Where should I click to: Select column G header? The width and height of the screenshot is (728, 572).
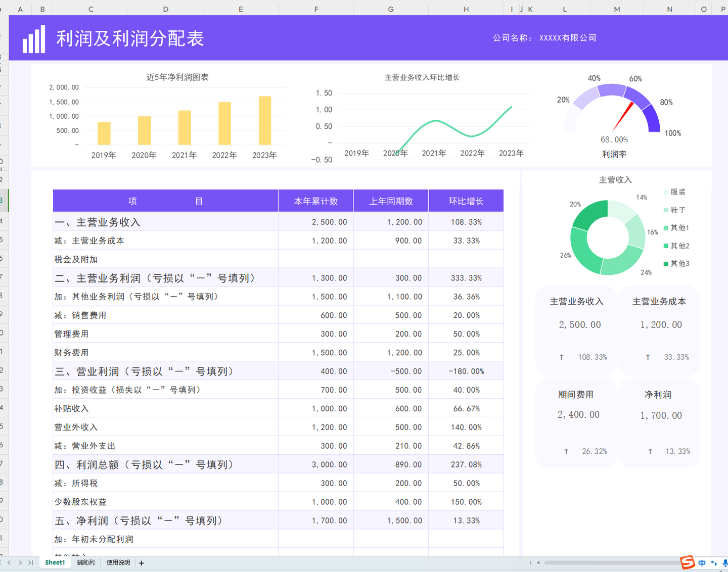click(391, 9)
